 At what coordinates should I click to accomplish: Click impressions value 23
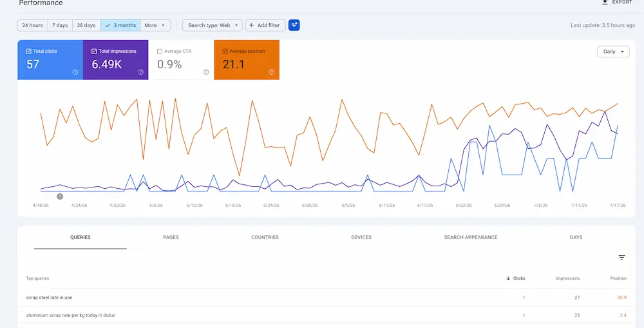(x=577, y=315)
